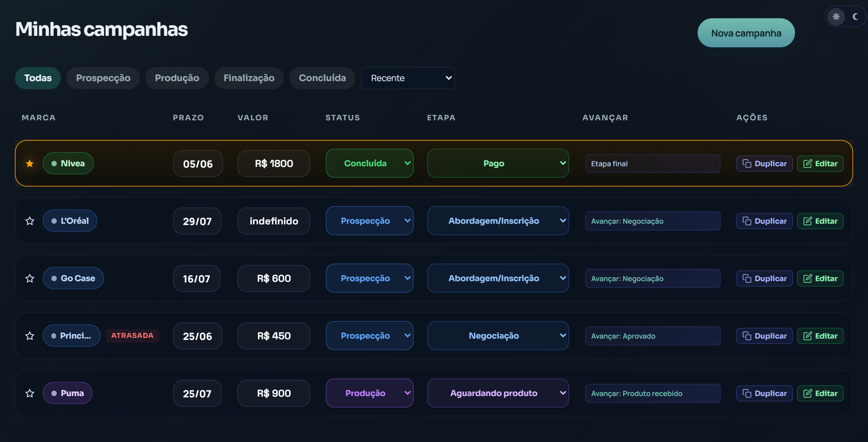Click the L'Oréal brand chip
The height and width of the screenshot is (442, 868).
point(70,221)
